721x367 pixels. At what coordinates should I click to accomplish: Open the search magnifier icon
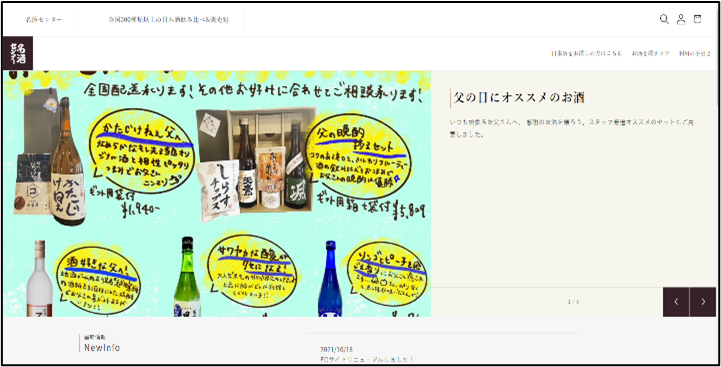pos(664,19)
